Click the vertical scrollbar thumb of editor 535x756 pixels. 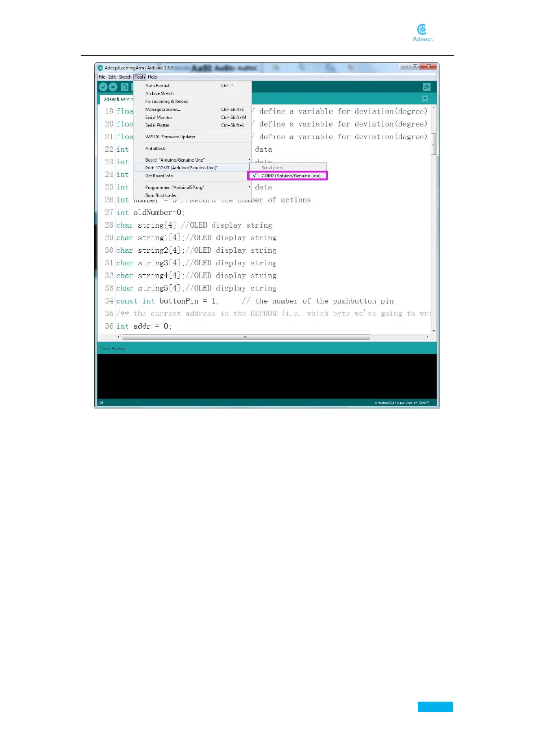coord(433,144)
